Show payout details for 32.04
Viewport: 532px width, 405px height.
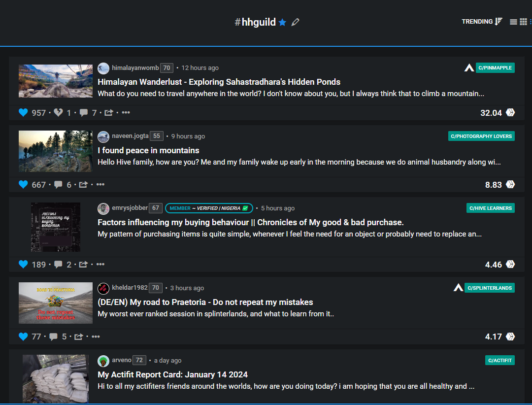491,113
